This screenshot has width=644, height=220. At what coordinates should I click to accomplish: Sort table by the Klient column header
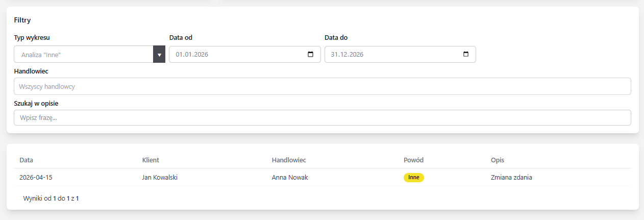pos(151,160)
